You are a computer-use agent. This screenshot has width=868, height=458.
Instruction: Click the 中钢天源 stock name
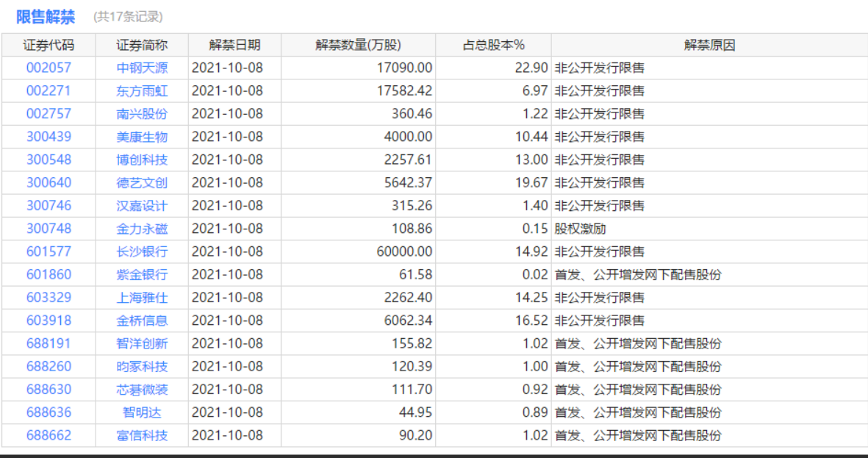point(142,68)
